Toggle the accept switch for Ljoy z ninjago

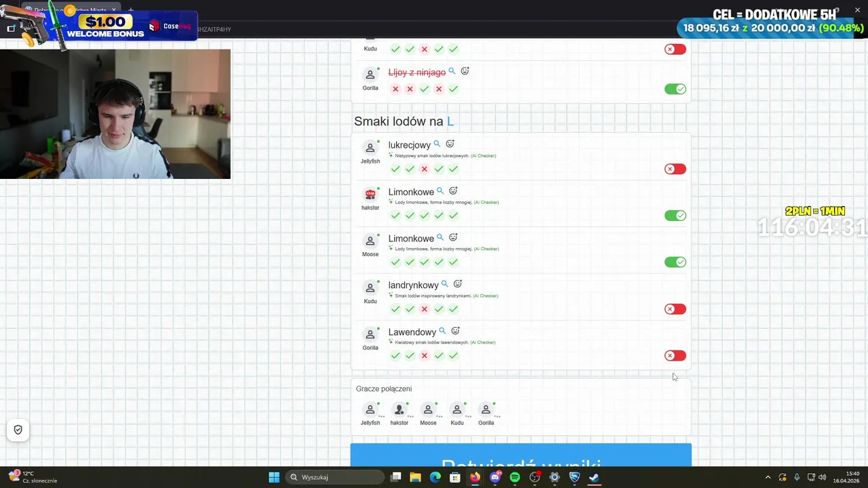point(675,89)
